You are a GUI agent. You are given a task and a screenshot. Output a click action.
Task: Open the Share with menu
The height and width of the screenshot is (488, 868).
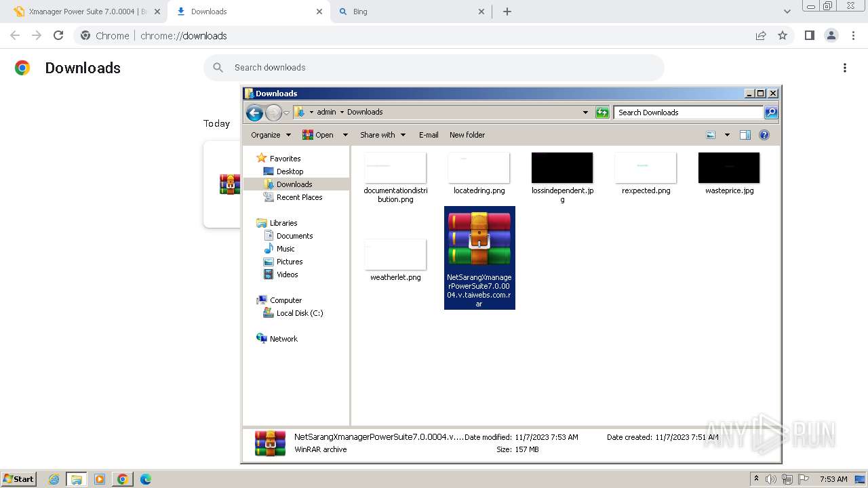(382, 135)
